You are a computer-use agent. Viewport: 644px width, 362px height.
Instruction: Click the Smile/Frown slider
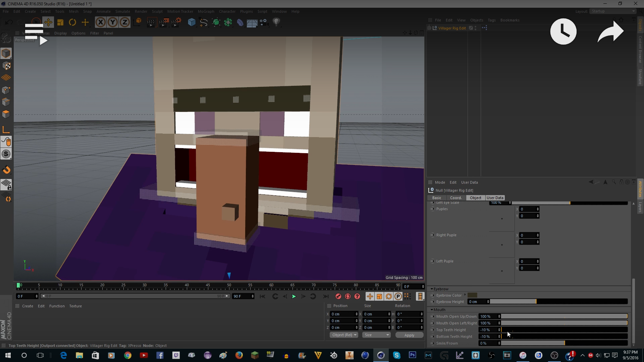pos(564,343)
